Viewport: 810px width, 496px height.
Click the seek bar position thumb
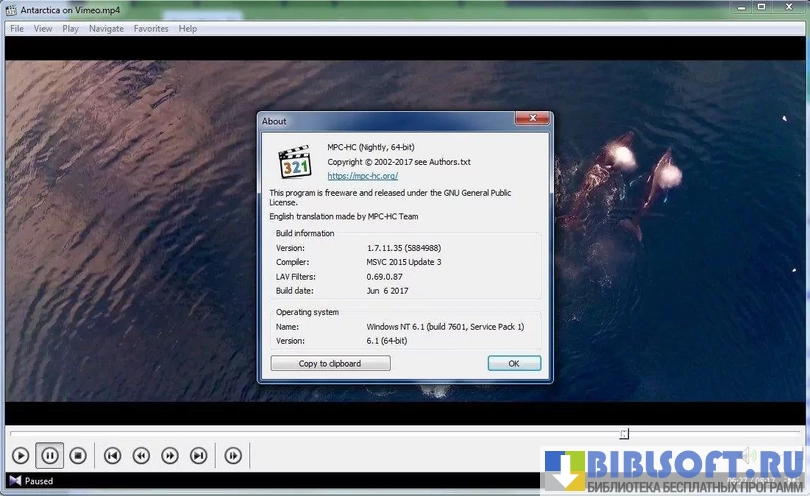point(624,434)
